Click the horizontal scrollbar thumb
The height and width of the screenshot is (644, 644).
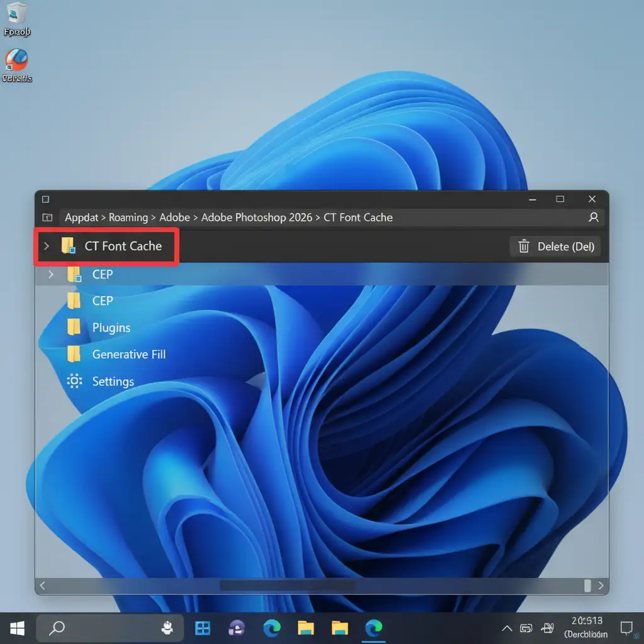click(x=287, y=586)
